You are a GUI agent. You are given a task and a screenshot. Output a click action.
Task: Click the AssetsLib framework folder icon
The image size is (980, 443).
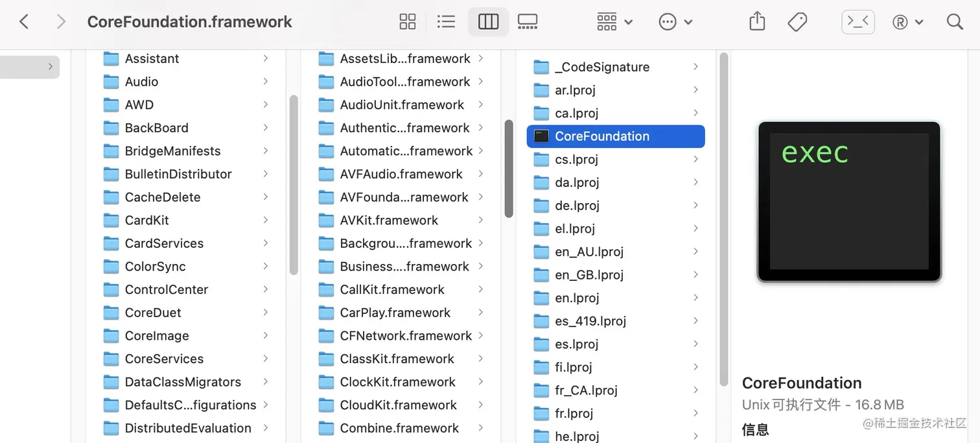pos(326,59)
